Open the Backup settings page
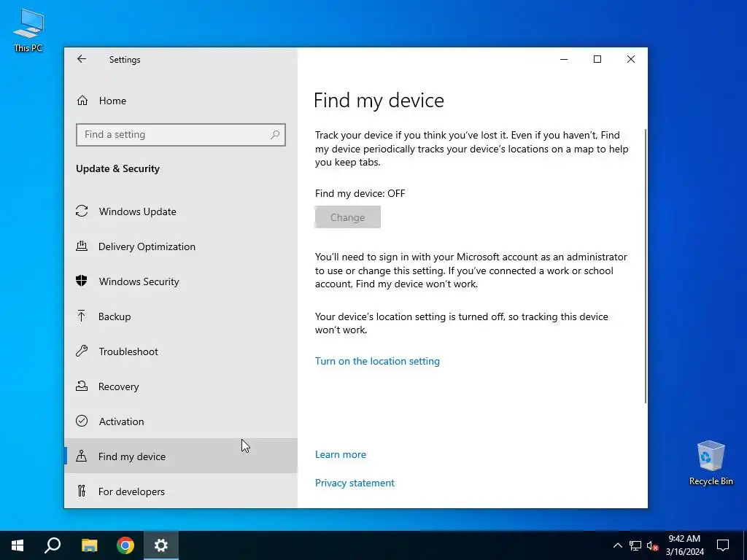The height and width of the screenshot is (560, 747). [181, 316]
